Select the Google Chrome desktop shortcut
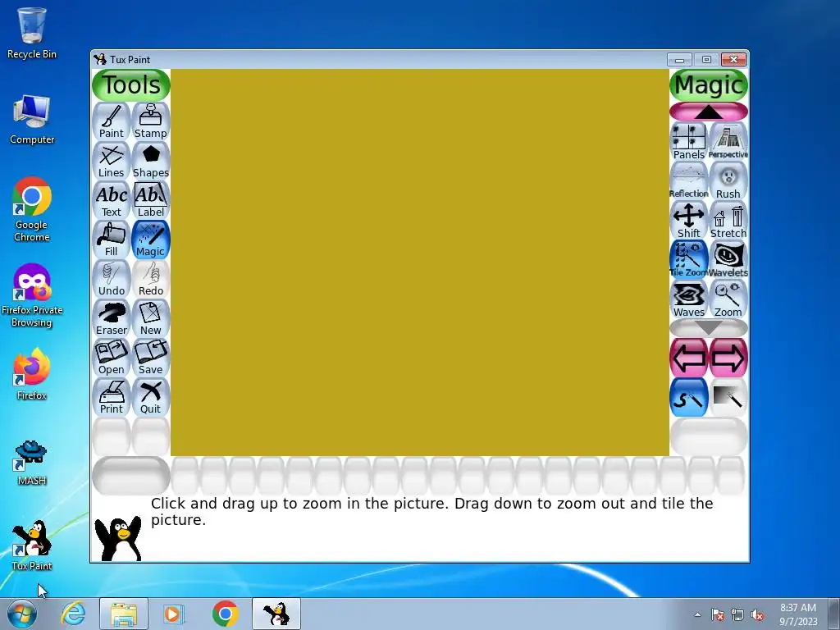 click(x=32, y=209)
